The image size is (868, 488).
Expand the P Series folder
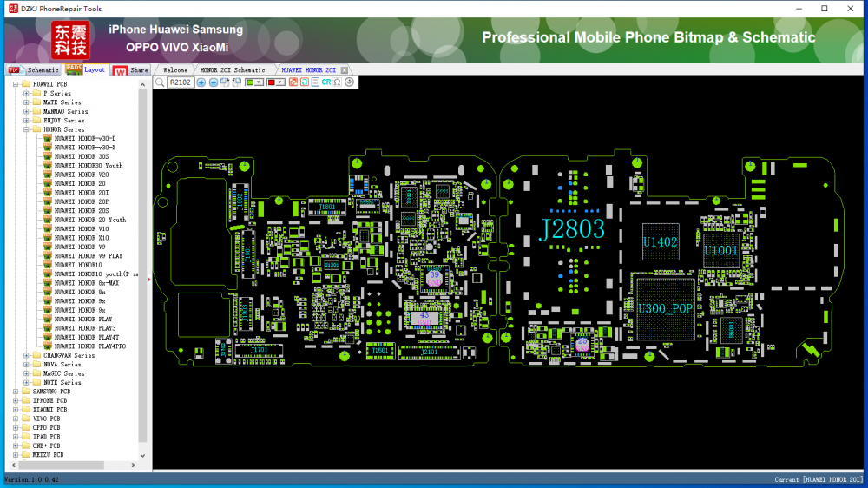27,94
